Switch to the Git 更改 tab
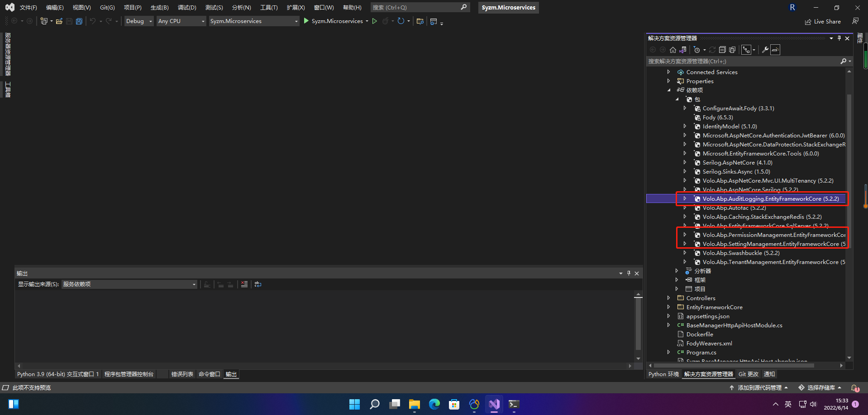This screenshot has height=415, width=868. [748, 374]
